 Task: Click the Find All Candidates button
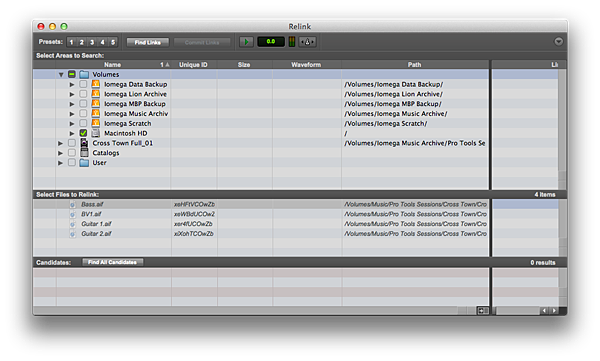pyautogui.click(x=112, y=262)
